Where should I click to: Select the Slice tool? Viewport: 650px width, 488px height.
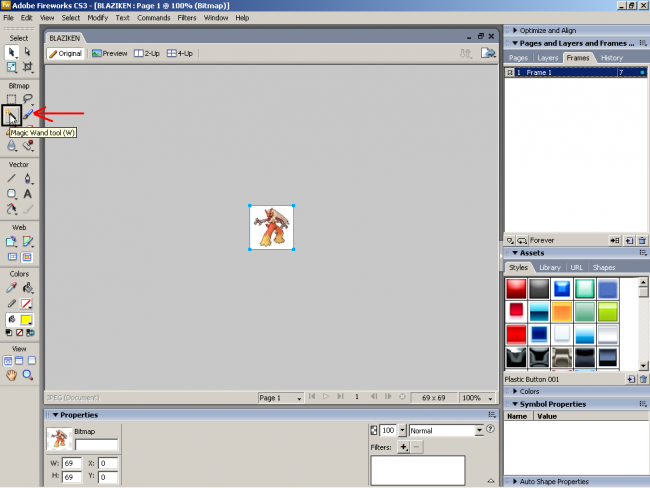27,242
